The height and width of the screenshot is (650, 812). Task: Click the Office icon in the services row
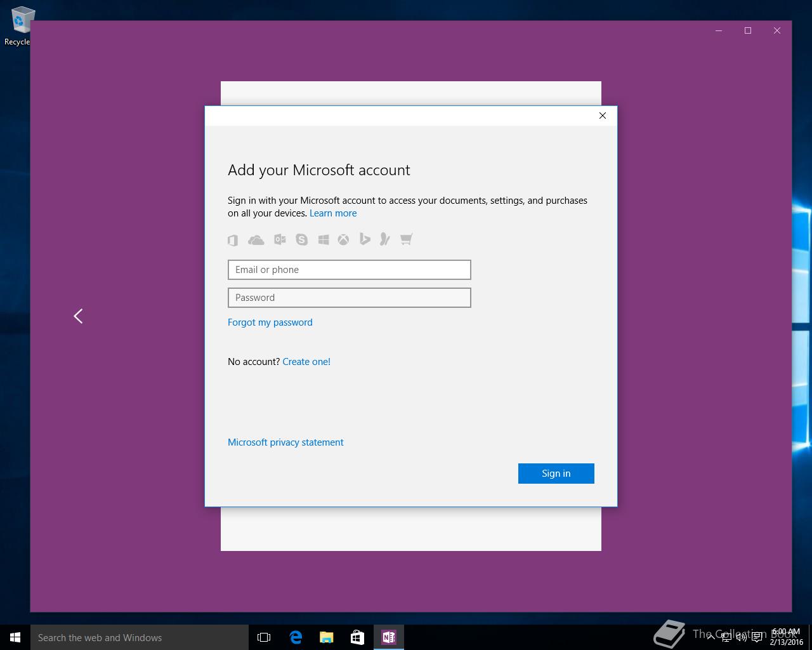[233, 239]
